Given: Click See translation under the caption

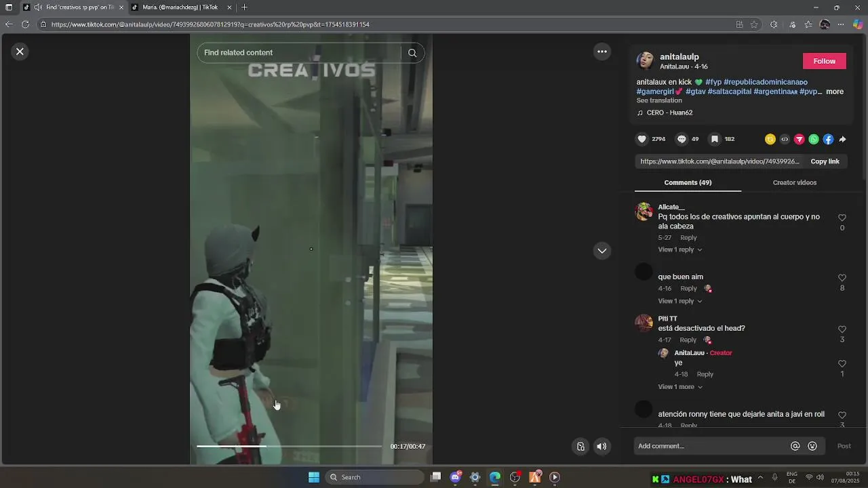Looking at the screenshot, I should coord(659,100).
